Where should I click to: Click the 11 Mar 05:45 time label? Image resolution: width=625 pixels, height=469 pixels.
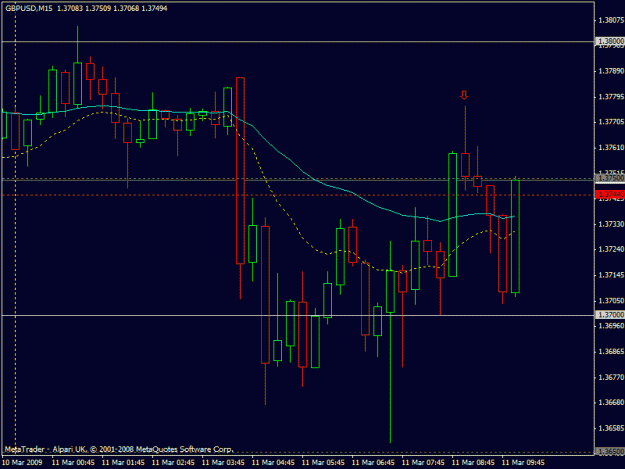pos(323,463)
